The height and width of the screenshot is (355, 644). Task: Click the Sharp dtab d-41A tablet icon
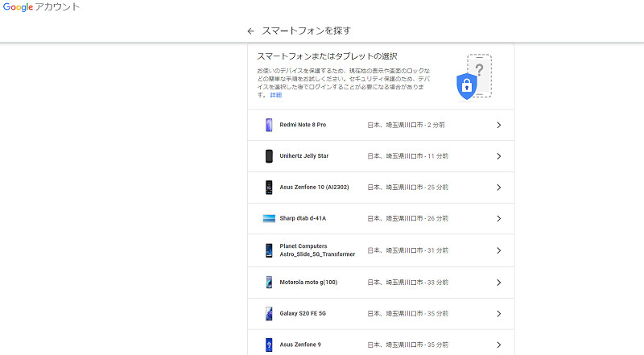(269, 219)
